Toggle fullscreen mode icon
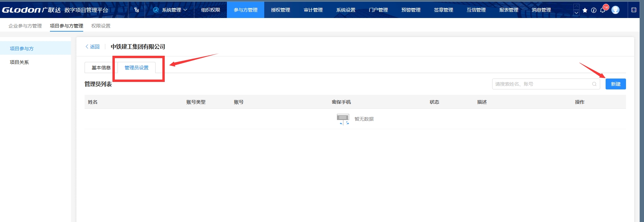The width and height of the screenshot is (644, 222). [634, 10]
